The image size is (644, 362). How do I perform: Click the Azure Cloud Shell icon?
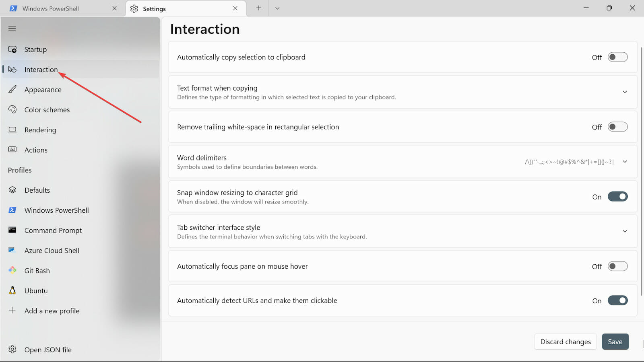[x=12, y=250]
